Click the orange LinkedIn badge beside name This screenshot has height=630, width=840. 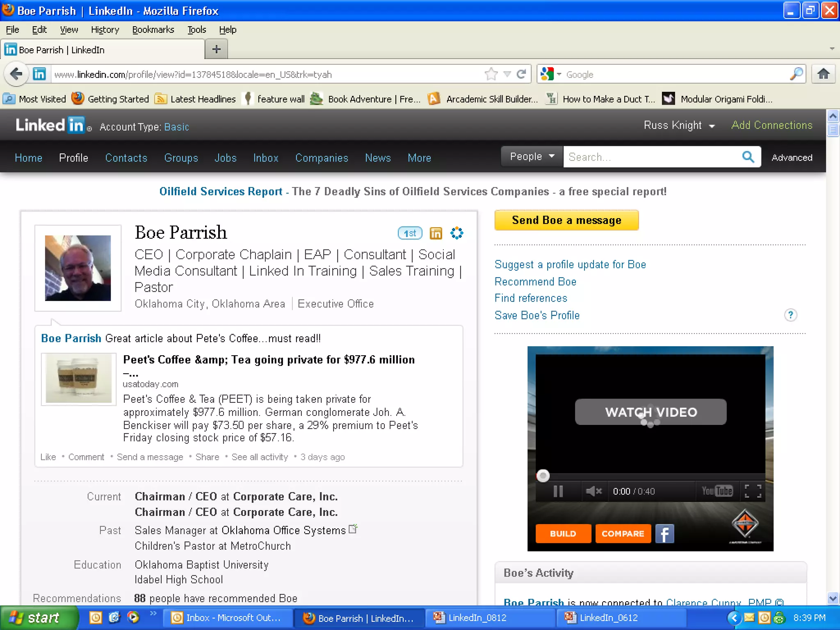pos(436,233)
